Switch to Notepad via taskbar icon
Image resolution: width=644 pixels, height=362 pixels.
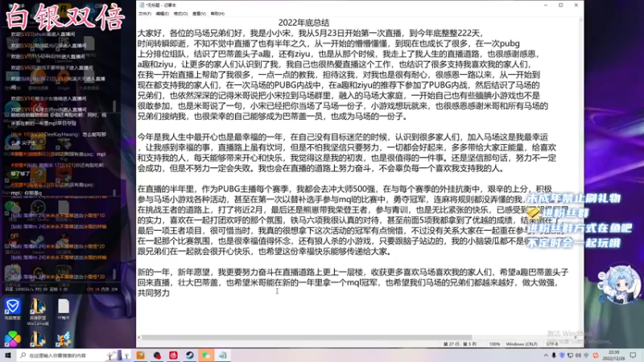[x=223, y=355]
